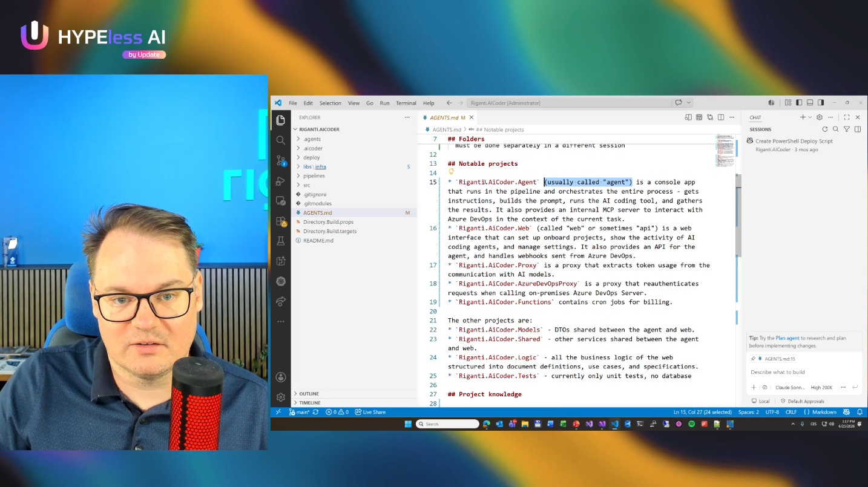Screen dimensions: 868x487
Task: Click the new chat plus icon
Action: tap(803, 117)
